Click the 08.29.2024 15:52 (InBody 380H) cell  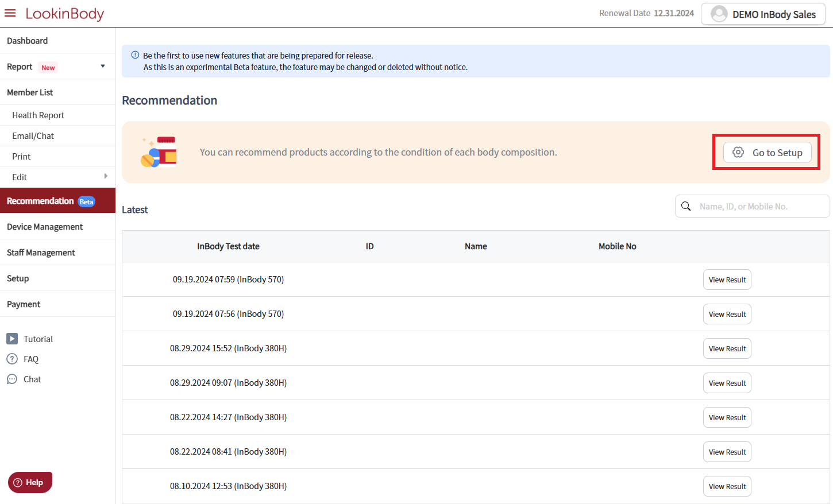click(228, 348)
